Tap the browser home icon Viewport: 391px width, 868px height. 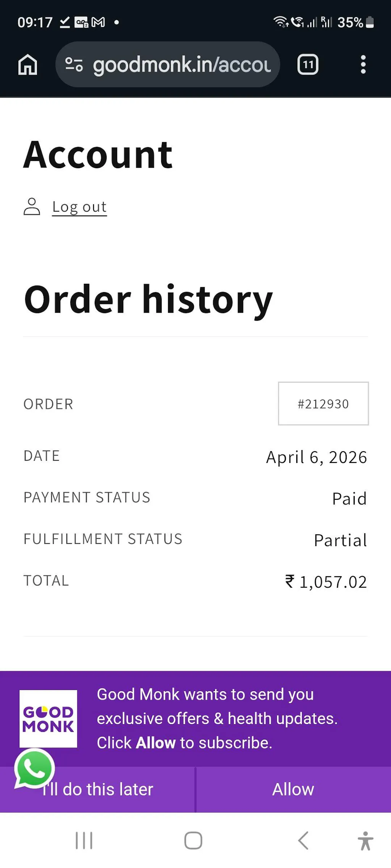click(x=28, y=64)
